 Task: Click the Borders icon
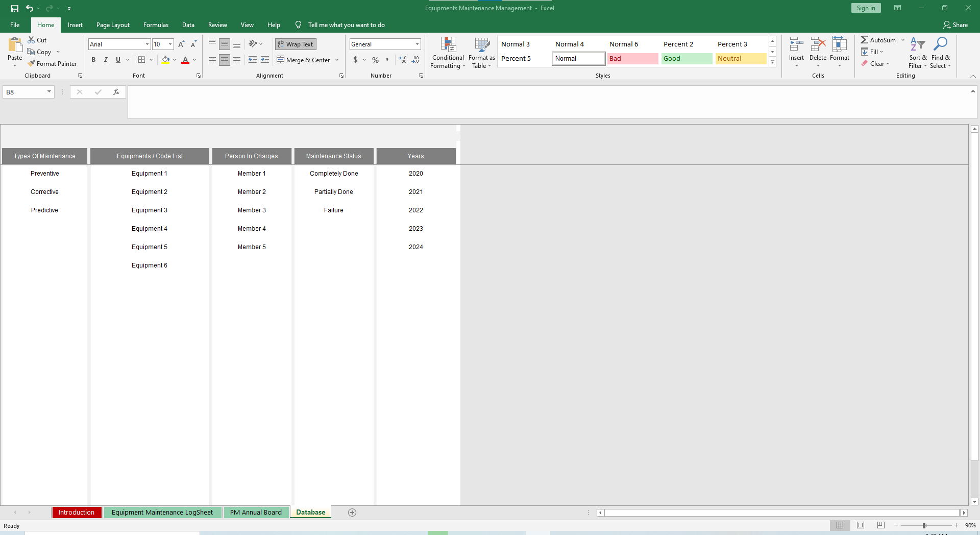point(142,60)
